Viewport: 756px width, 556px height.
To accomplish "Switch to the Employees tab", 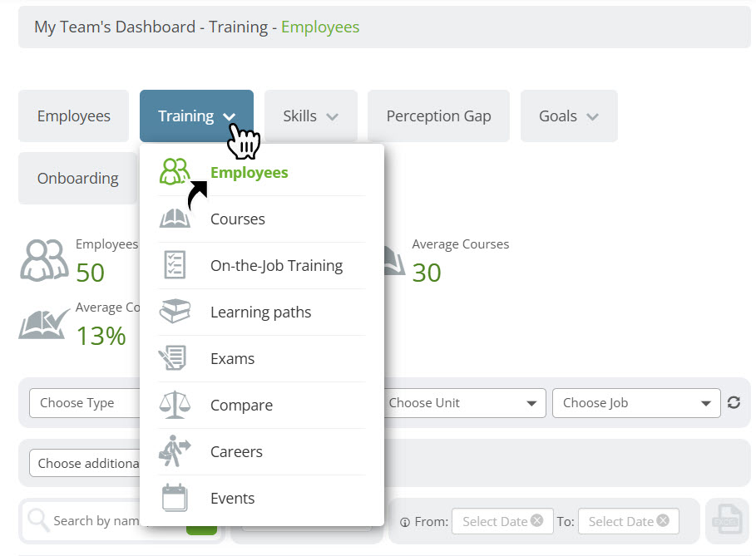I will (74, 116).
